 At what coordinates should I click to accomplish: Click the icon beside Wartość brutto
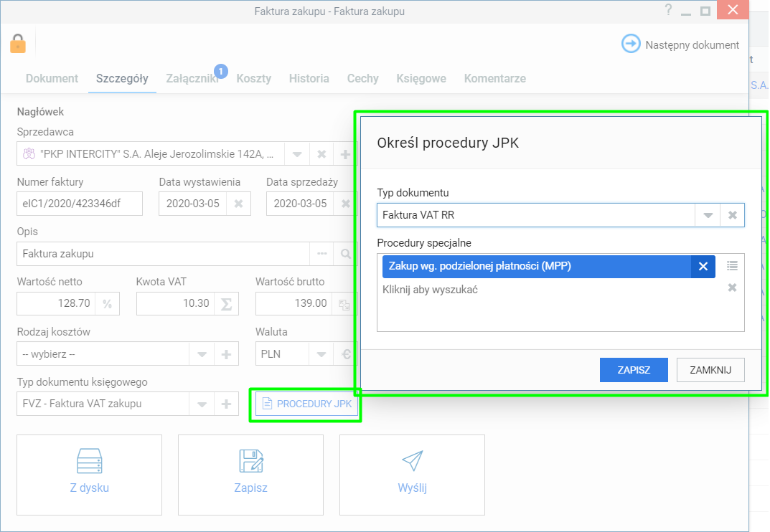(344, 304)
